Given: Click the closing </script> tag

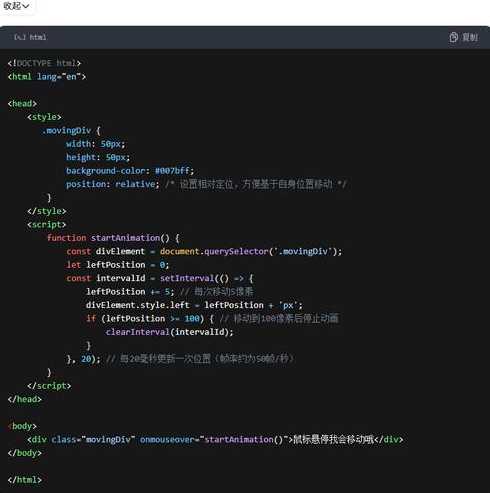Looking at the screenshot, I should [x=49, y=386].
